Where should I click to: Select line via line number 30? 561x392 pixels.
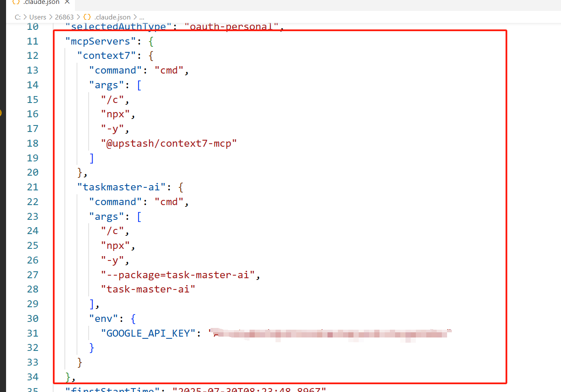[32, 318]
